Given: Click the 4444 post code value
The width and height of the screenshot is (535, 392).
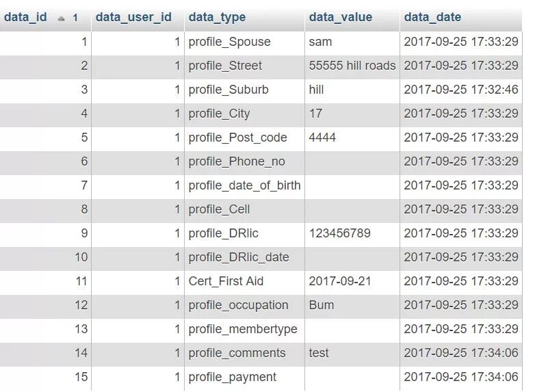Looking at the screenshot, I should [352, 138].
